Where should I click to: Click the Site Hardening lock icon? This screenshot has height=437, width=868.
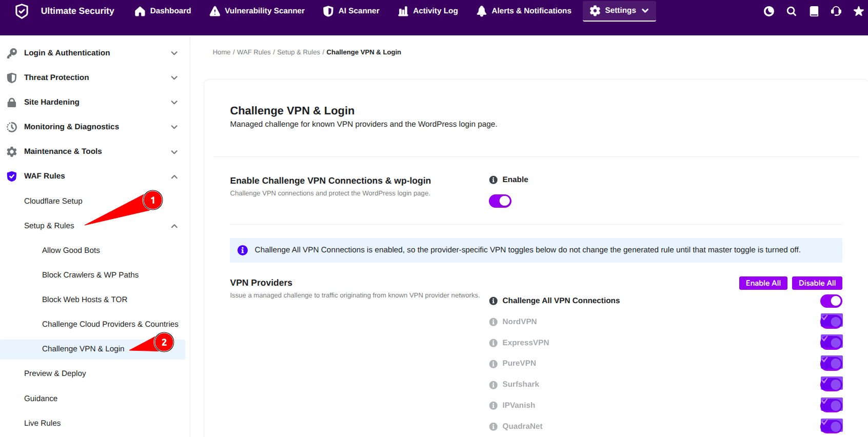click(12, 102)
